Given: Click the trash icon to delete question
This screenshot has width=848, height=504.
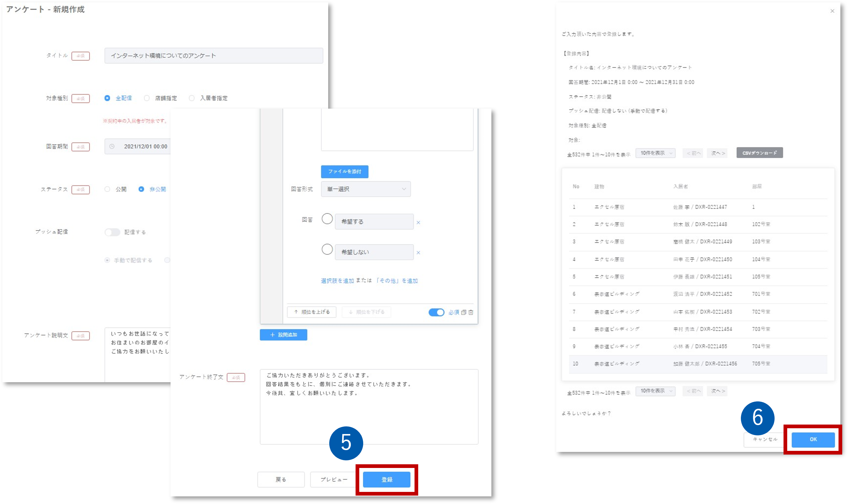Looking at the screenshot, I should (471, 313).
